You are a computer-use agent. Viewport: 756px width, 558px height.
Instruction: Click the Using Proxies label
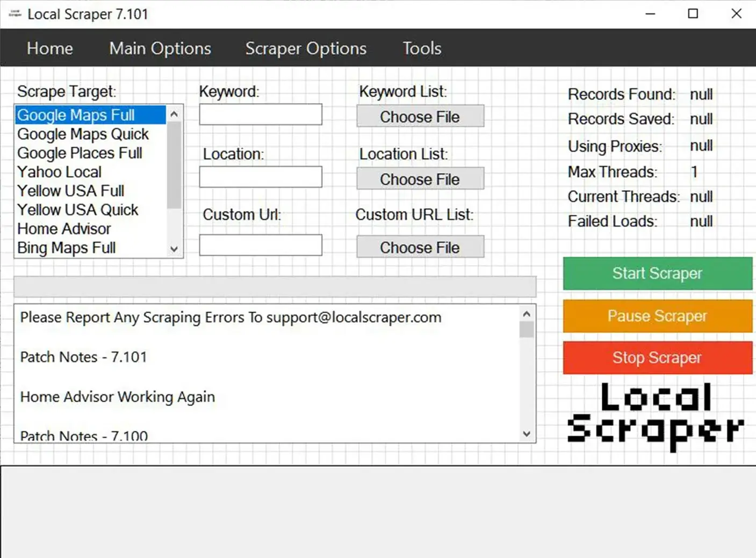pos(615,146)
